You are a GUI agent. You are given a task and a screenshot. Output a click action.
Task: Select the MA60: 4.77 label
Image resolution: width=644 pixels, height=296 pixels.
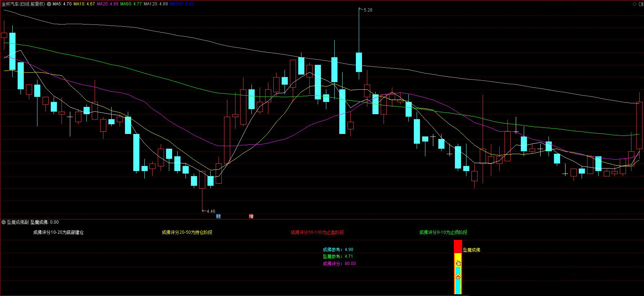click(131, 4)
